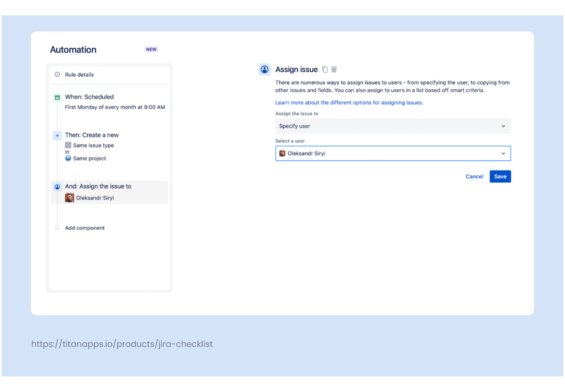Save the Assign issue configuration
The height and width of the screenshot is (392, 565).
tap(500, 176)
